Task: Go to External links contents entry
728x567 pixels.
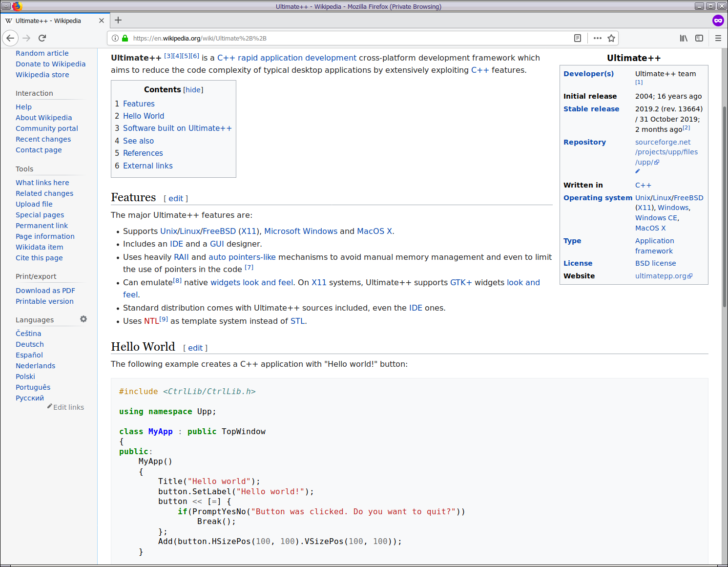Action: pos(148,166)
